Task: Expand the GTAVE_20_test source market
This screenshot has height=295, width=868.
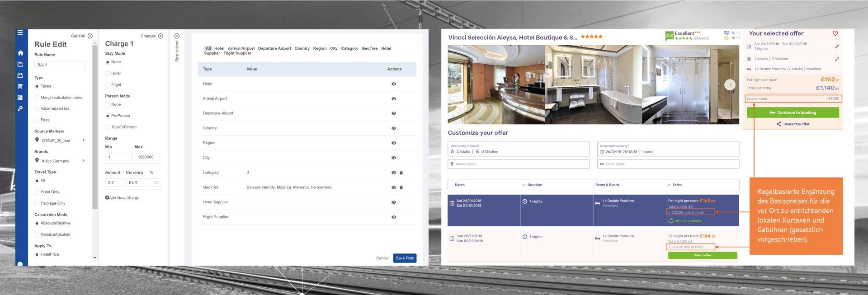Action: click(x=84, y=140)
